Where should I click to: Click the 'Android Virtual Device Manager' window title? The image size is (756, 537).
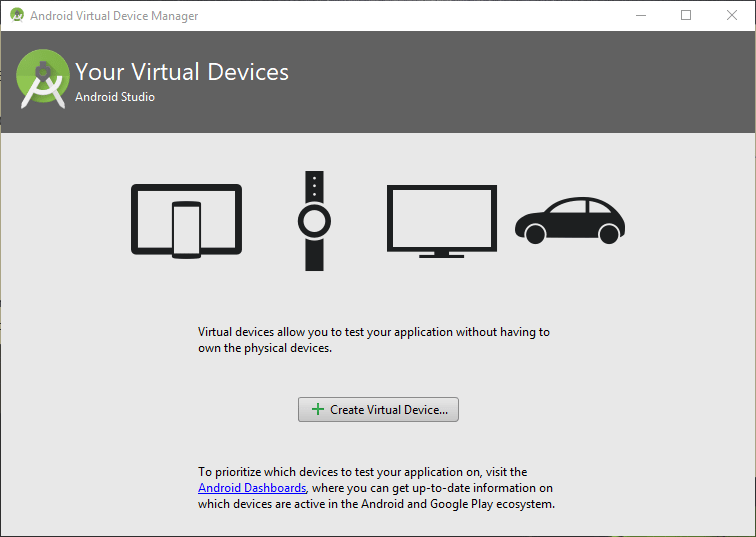tap(114, 16)
